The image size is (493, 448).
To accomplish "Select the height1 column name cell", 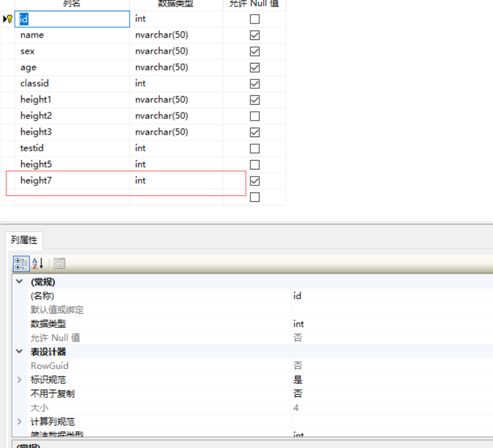I will 72,99.
